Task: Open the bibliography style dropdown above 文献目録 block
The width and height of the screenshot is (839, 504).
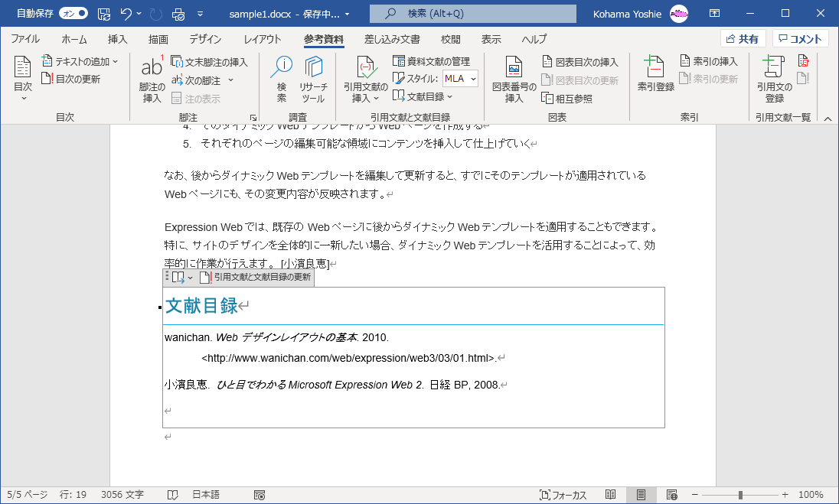Action: (182, 277)
